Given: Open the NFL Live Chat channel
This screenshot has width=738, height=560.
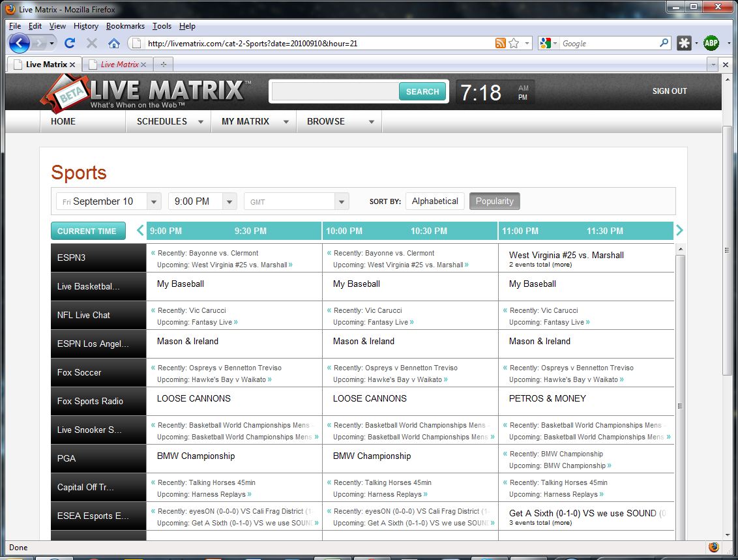Looking at the screenshot, I should [98, 315].
